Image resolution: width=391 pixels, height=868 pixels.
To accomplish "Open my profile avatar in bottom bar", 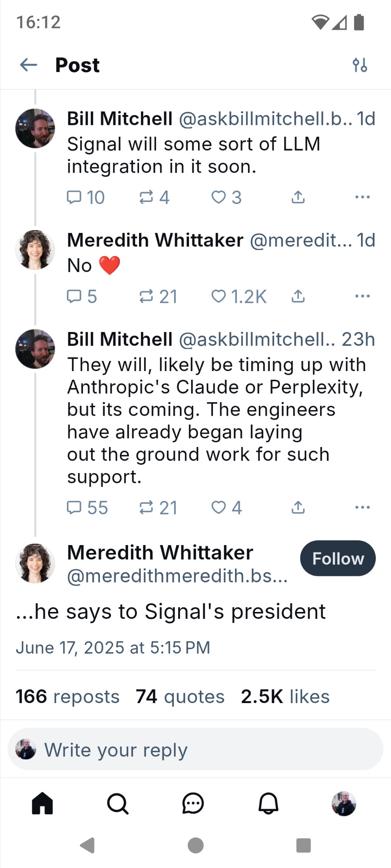I will click(x=344, y=803).
